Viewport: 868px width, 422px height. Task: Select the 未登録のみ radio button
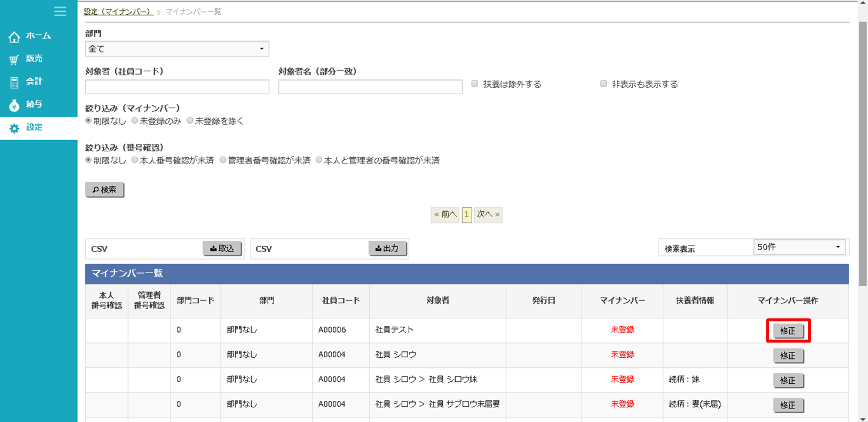[135, 121]
